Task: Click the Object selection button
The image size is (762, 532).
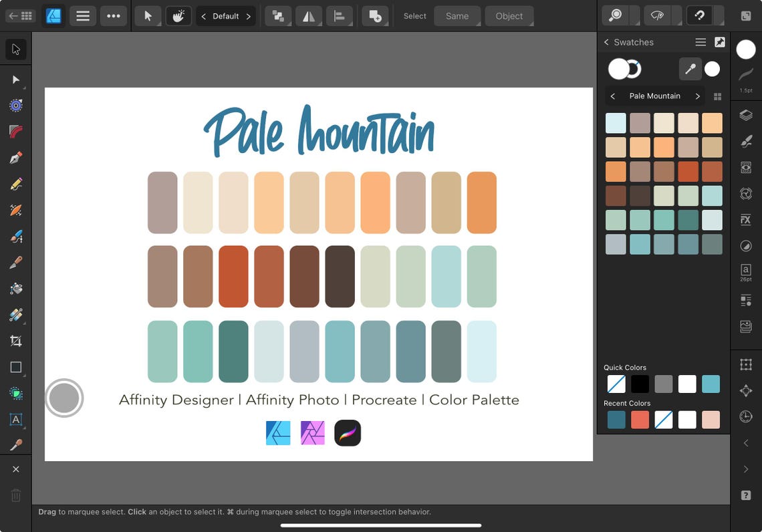Action: point(509,15)
